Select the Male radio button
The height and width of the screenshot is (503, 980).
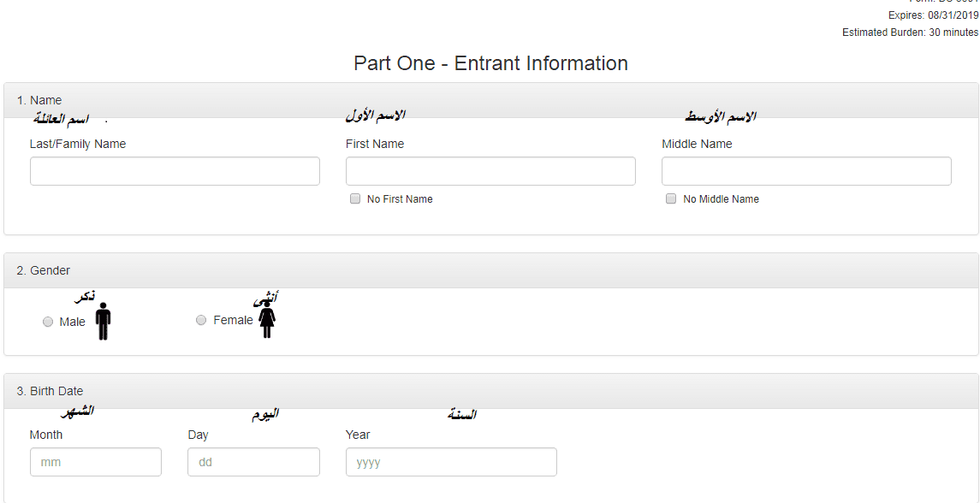(48, 322)
